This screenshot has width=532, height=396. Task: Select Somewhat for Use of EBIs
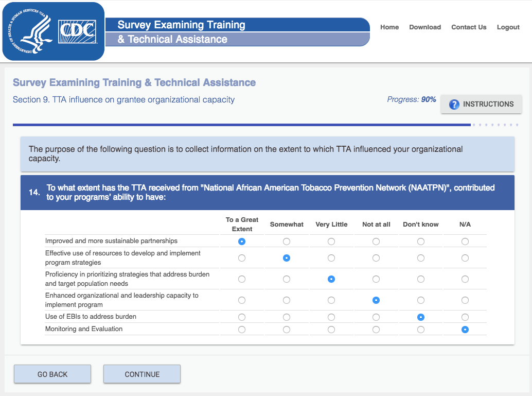(x=287, y=317)
